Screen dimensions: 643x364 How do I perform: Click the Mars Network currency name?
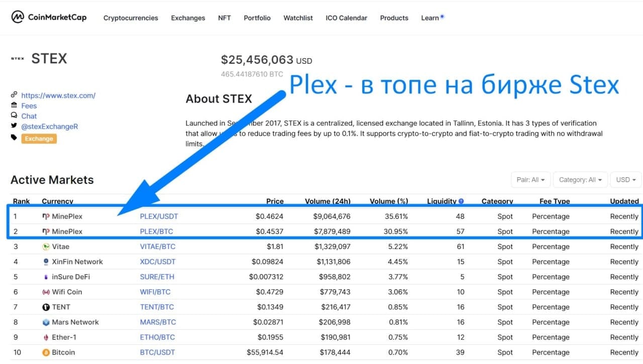click(75, 322)
